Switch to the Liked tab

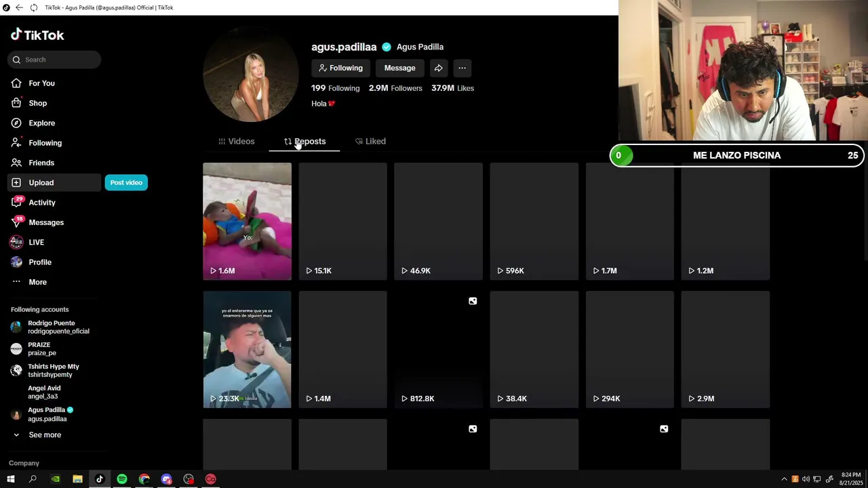click(x=370, y=141)
